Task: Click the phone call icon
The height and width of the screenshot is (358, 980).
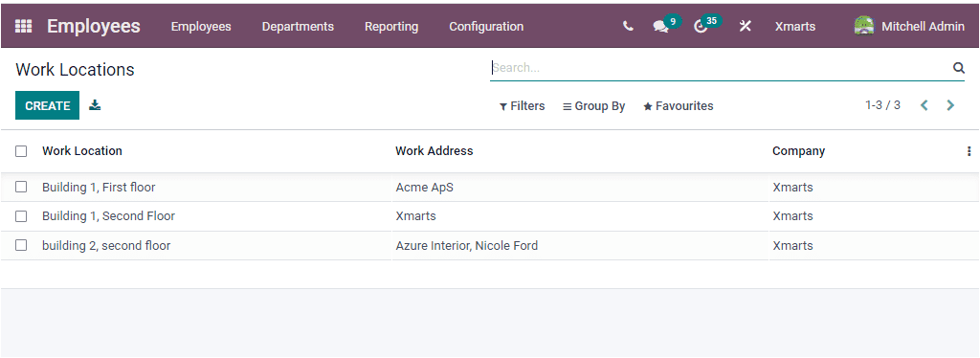Action: pos(628,26)
